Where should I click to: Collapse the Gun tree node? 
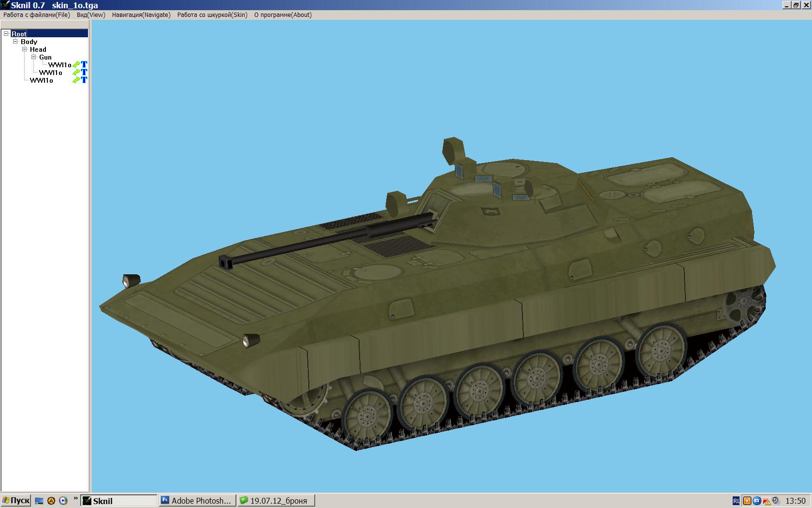point(34,57)
